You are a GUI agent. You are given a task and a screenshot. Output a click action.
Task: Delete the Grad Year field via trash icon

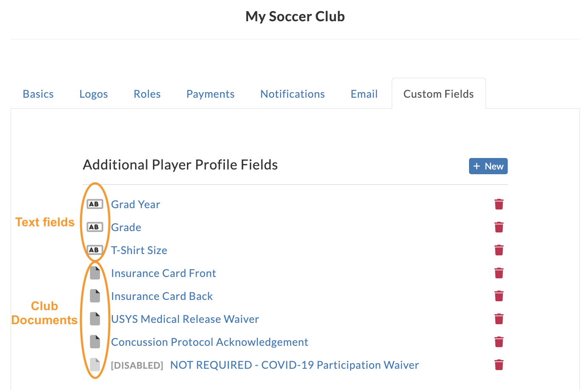(x=499, y=204)
